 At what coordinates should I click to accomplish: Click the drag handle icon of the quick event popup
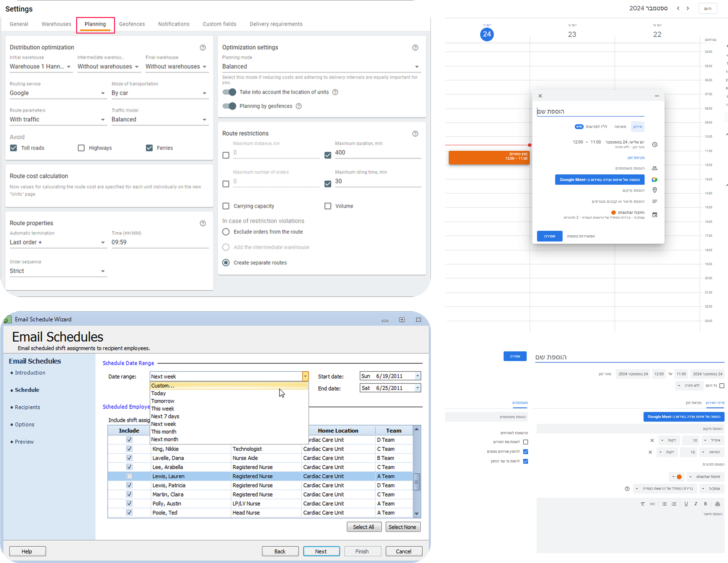point(657,96)
